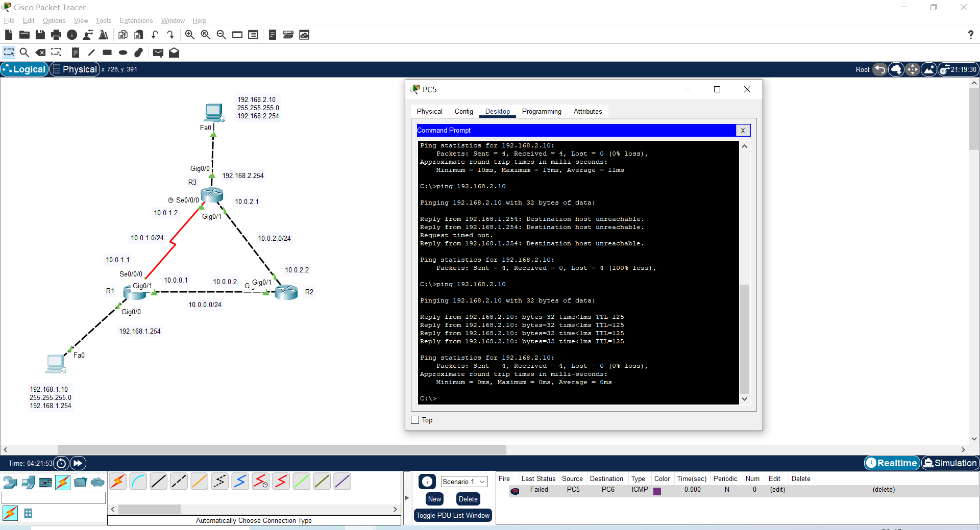The width and height of the screenshot is (980, 530).
Task: Add Complex PDU open envelope
Action: pyautogui.click(x=174, y=53)
